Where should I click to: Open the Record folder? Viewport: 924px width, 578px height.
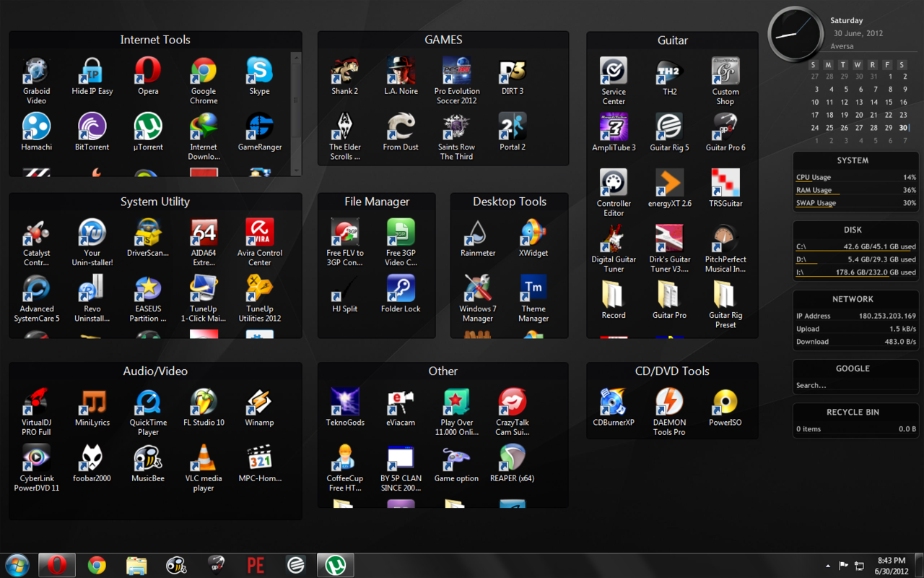(614, 300)
